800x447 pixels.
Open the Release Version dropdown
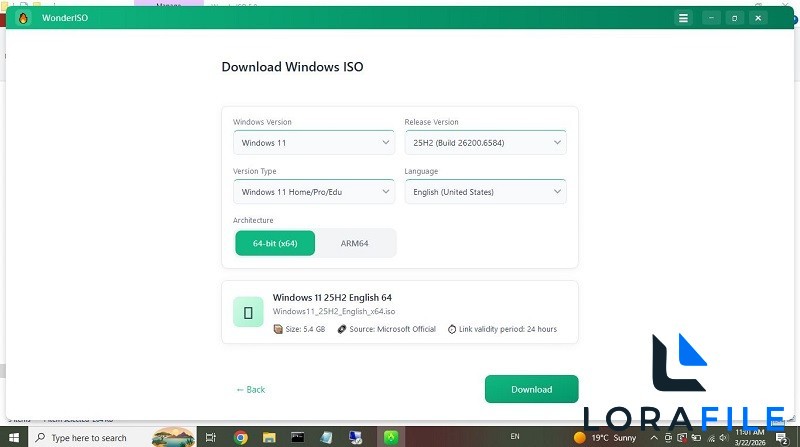485,142
